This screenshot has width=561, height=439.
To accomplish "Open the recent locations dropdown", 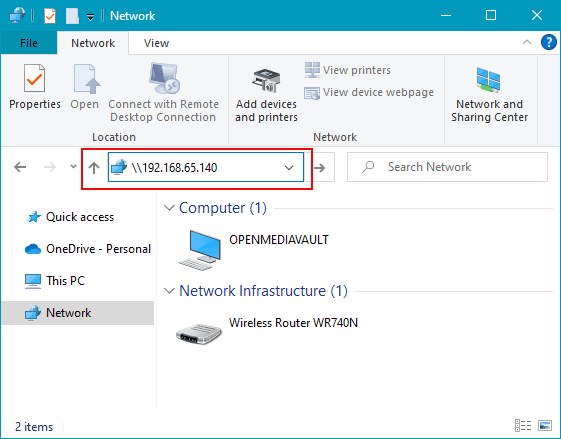I will click(x=73, y=166).
